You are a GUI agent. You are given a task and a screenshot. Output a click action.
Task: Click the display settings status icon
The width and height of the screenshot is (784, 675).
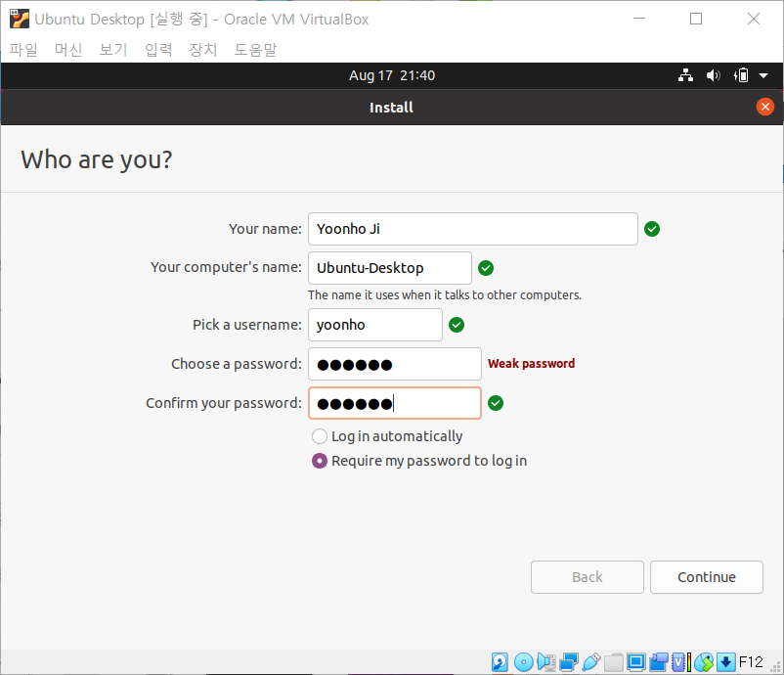[x=636, y=662]
